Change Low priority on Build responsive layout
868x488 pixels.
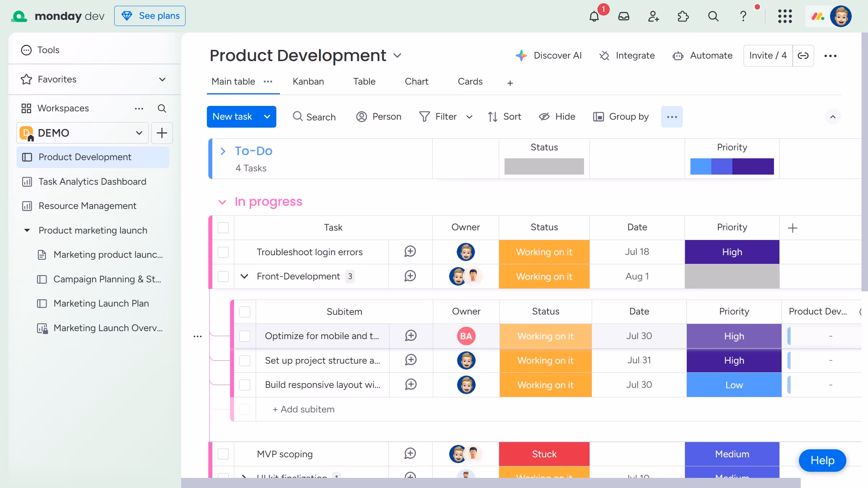[734, 385]
